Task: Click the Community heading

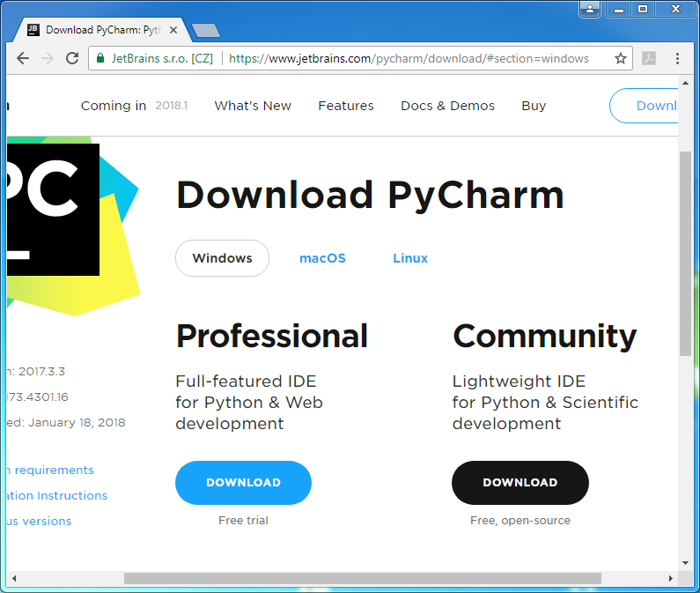Action: tap(545, 336)
